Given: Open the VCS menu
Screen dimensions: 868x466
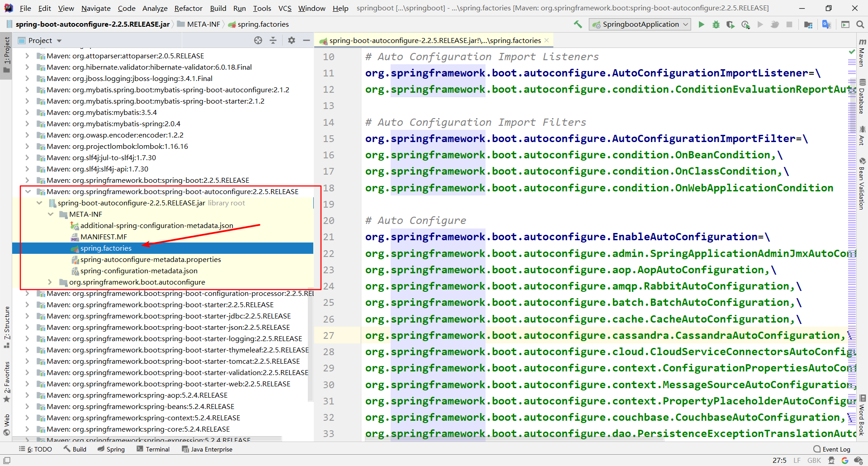Looking at the screenshot, I should pyautogui.click(x=285, y=8).
